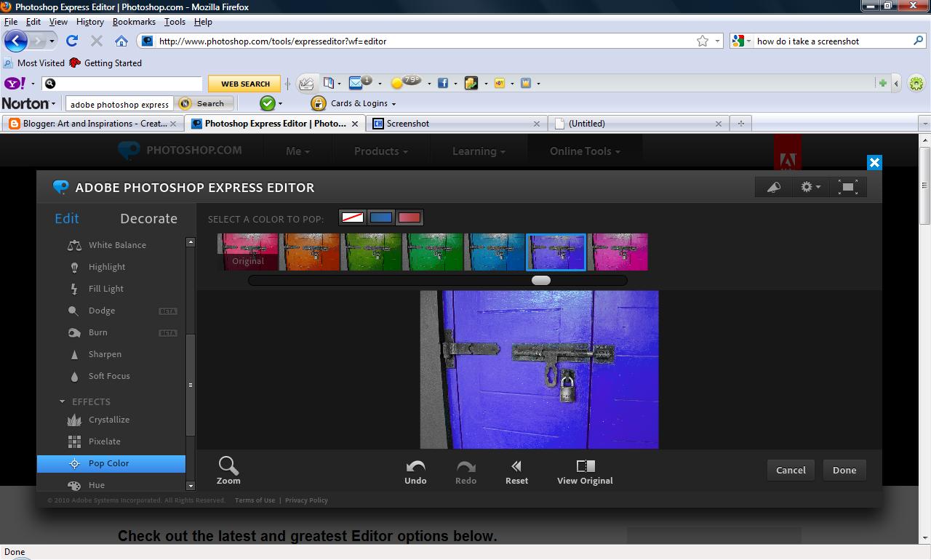Open the Privacy Policy link
This screenshot has height=560, width=931.
(x=306, y=500)
